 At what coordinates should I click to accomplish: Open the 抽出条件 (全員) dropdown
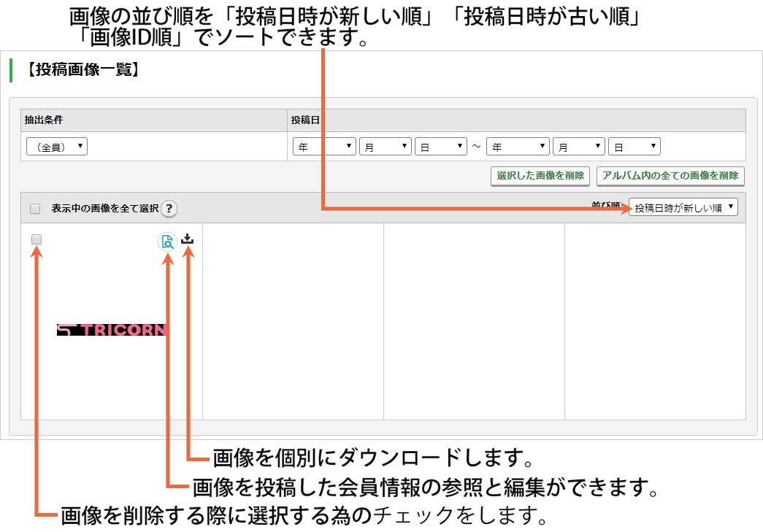coord(57,147)
